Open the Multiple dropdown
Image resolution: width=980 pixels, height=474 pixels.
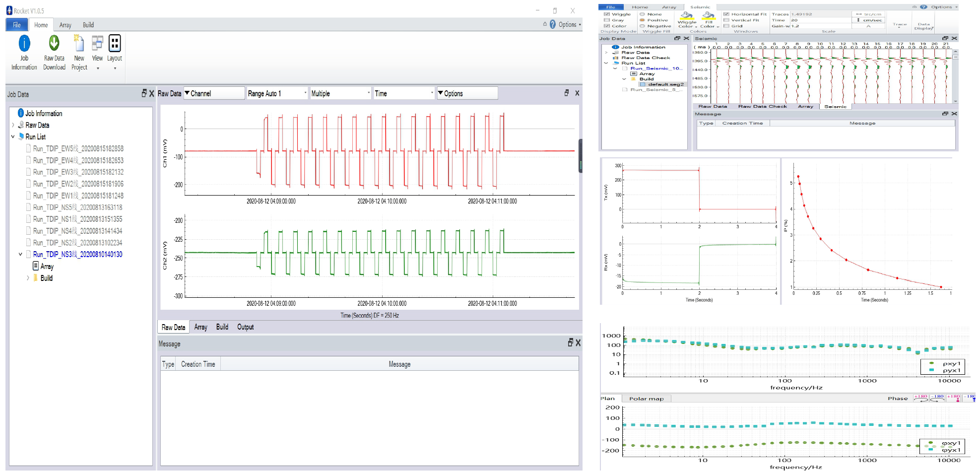341,93
